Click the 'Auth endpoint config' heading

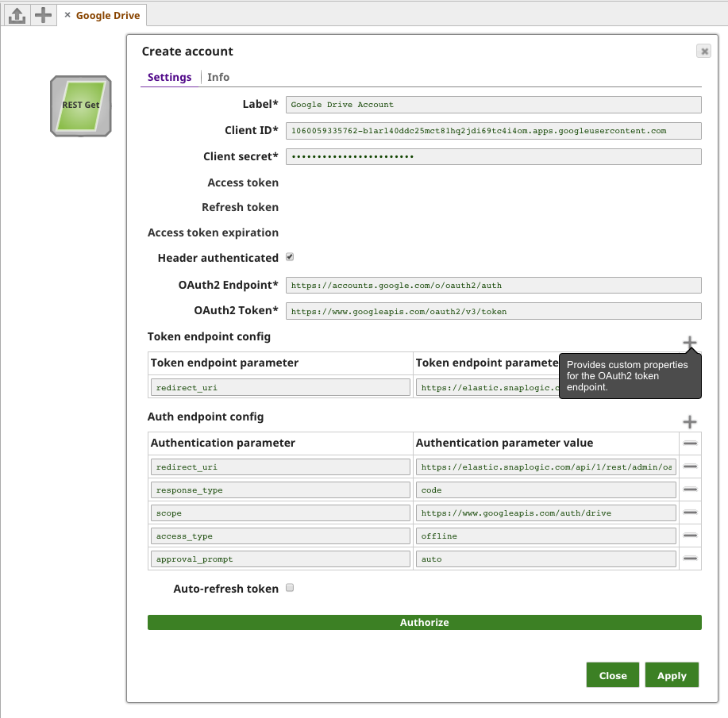(x=206, y=417)
